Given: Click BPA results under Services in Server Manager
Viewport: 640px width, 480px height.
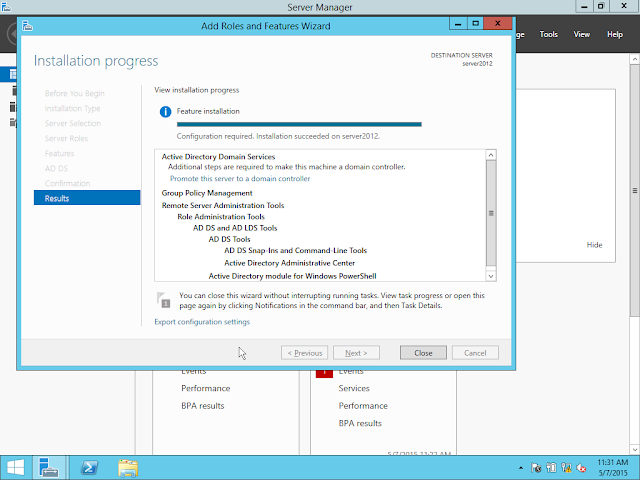Looking at the screenshot, I should 360,424.
